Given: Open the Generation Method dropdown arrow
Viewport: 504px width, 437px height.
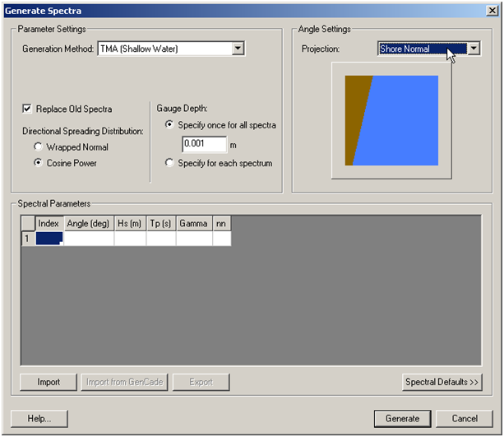Looking at the screenshot, I should pyautogui.click(x=238, y=49).
